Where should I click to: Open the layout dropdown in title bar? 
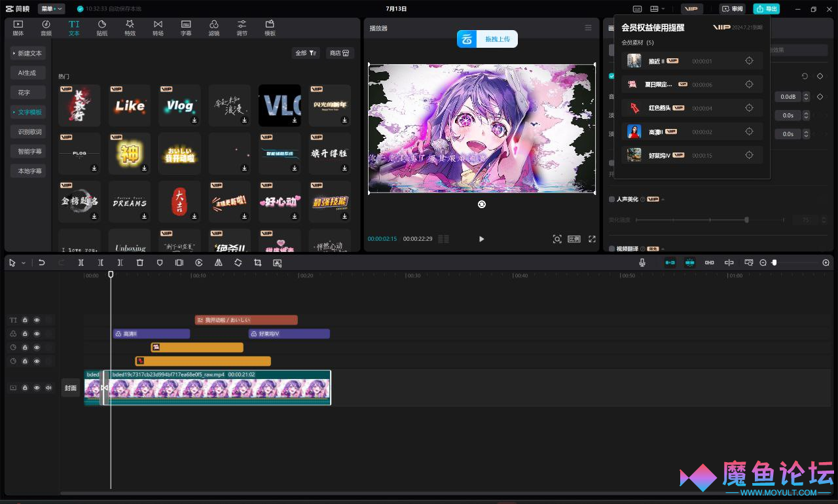pyautogui.click(x=658, y=9)
